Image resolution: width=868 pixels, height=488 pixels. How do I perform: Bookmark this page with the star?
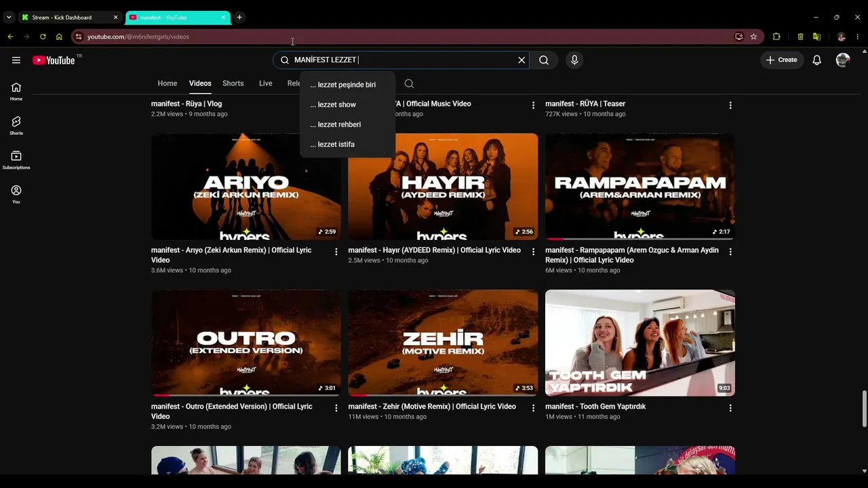[x=753, y=37]
